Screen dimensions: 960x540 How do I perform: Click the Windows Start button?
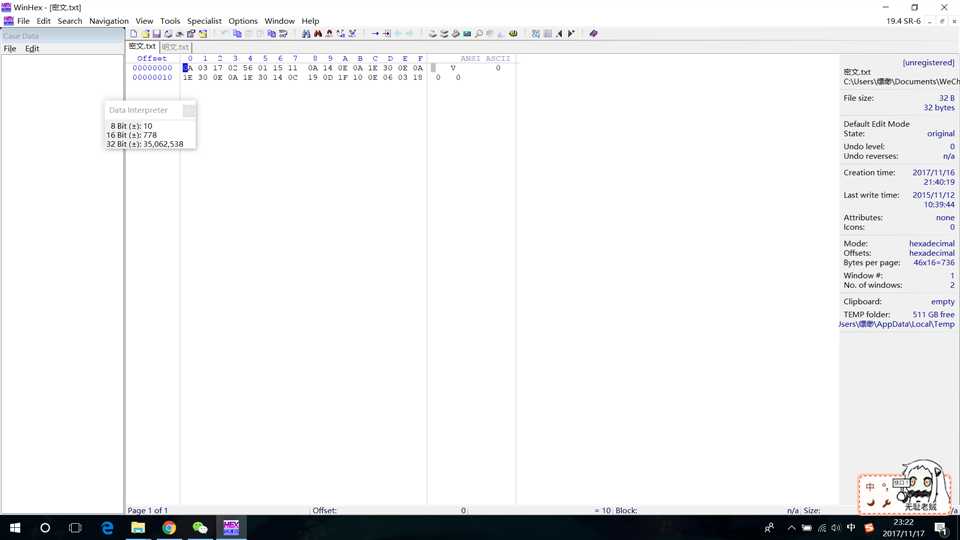(15, 527)
